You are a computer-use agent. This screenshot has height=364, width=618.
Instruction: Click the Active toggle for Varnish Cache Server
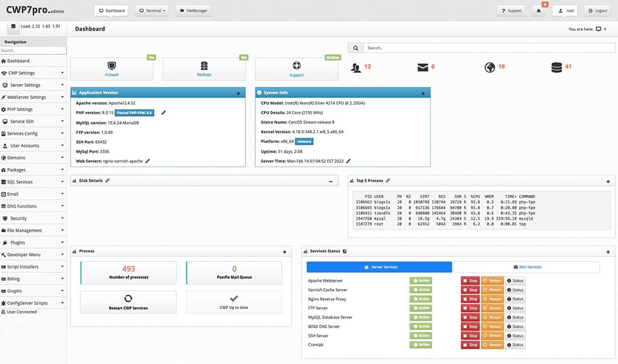point(421,290)
